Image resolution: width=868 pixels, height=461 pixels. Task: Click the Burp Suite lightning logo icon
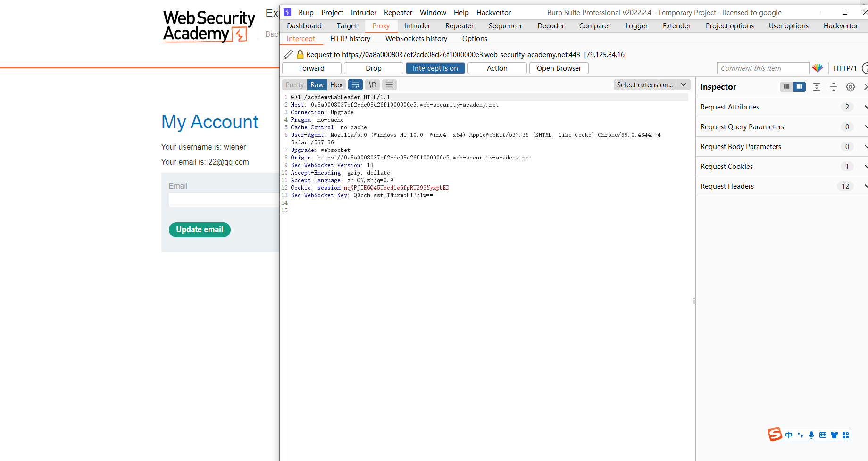click(287, 12)
